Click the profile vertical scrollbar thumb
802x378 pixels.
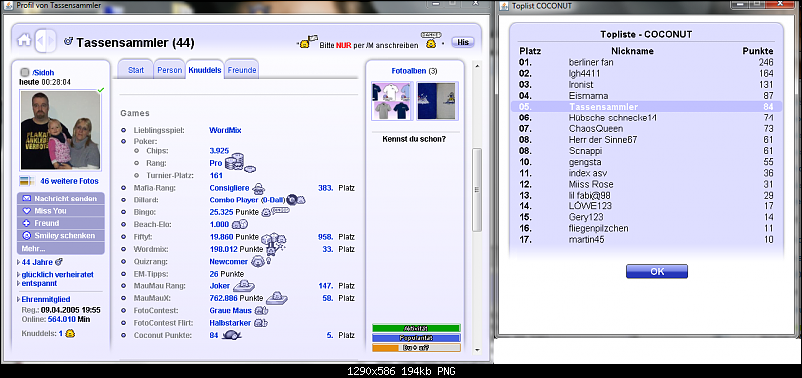tap(477, 190)
